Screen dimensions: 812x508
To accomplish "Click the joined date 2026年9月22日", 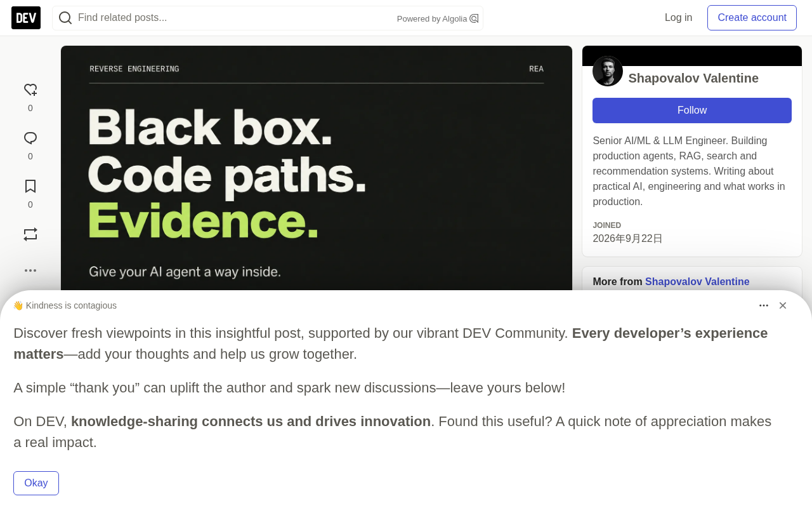I will [x=627, y=239].
